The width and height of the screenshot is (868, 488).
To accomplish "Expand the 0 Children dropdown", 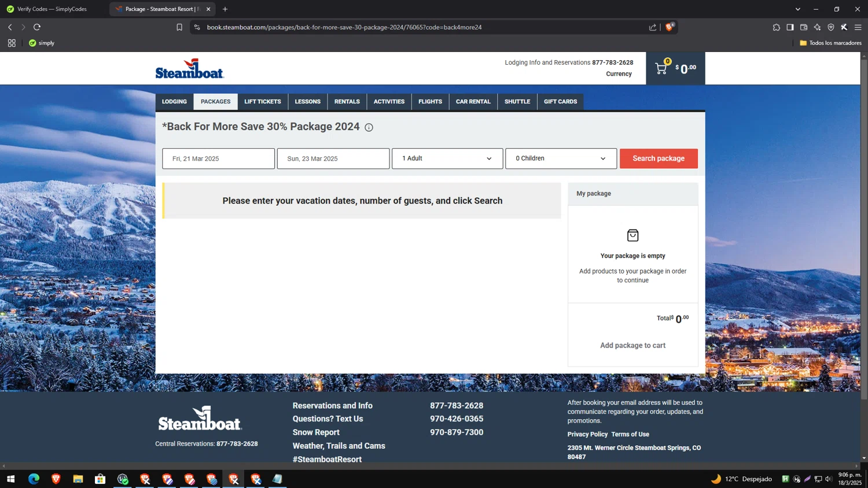I will point(561,158).
